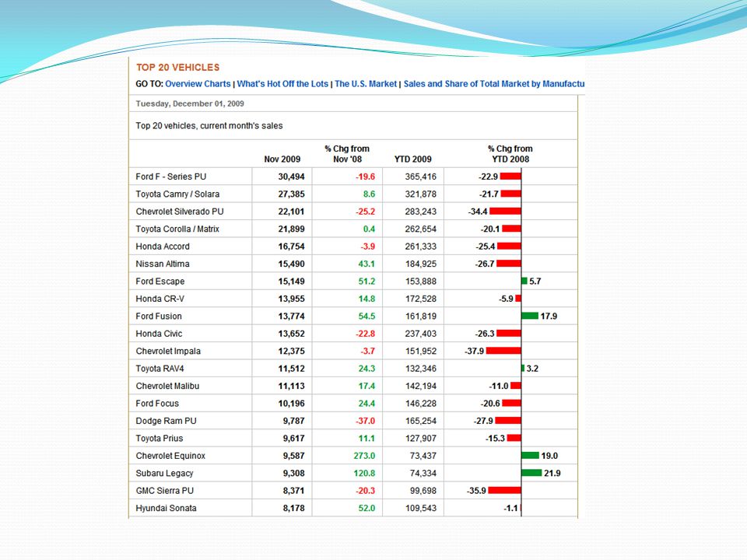This screenshot has height=560, width=747.
Task: Select the Dodge Ram PU row name
Action: click(x=167, y=421)
